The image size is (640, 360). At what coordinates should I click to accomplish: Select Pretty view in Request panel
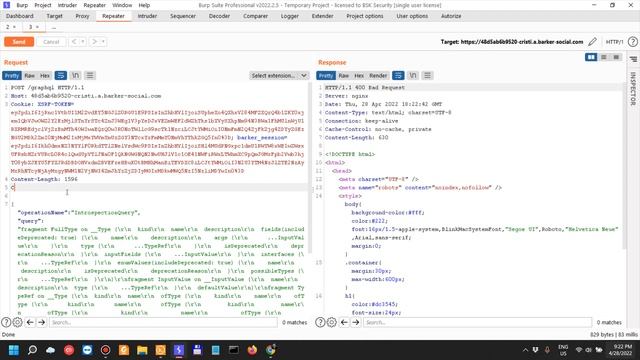pos(12,76)
